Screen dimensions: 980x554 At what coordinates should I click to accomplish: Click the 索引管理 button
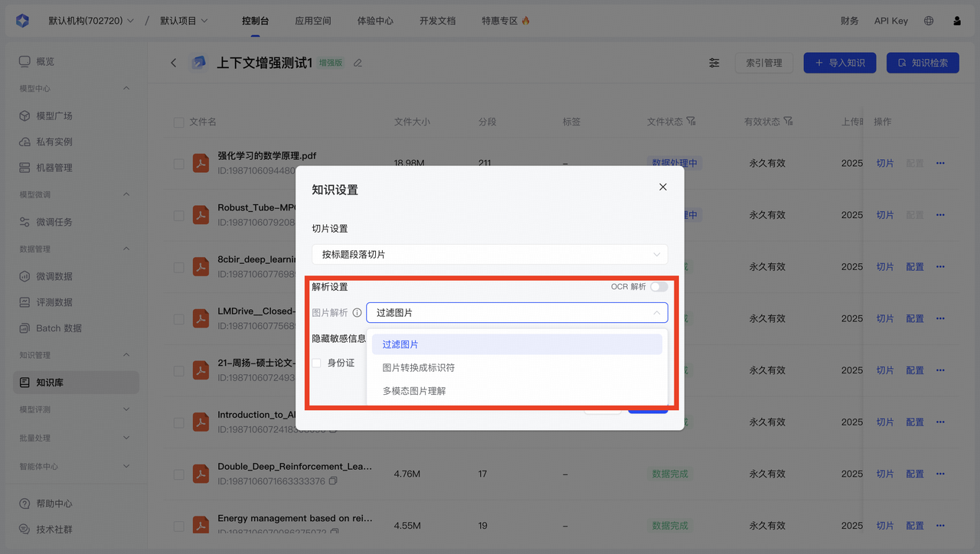[x=763, y=63]
